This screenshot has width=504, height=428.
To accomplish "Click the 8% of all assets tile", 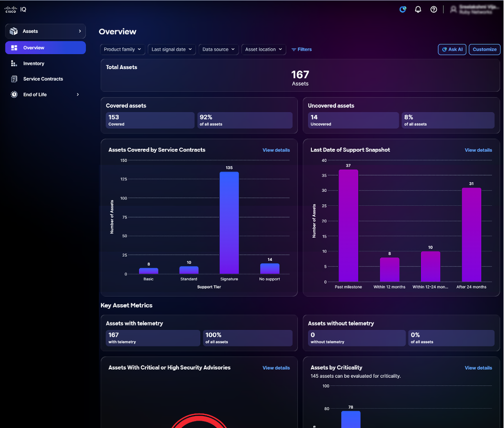I will click(448, 120).
